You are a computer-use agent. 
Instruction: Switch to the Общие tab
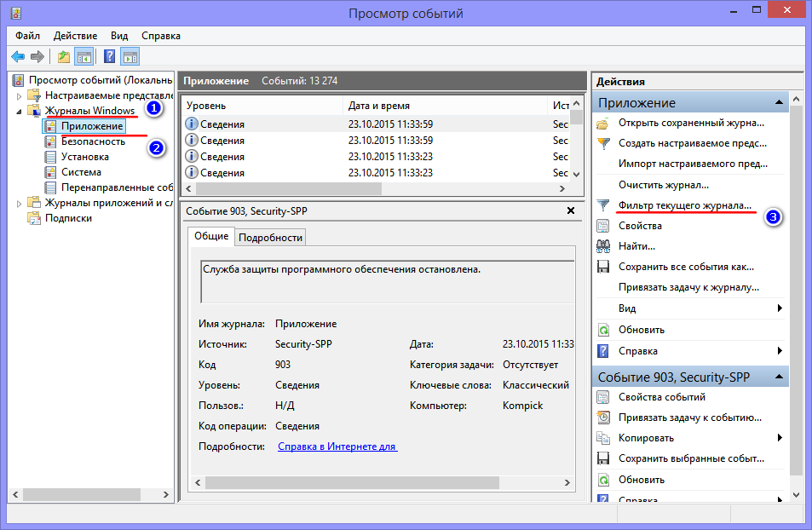coord(211,236)
